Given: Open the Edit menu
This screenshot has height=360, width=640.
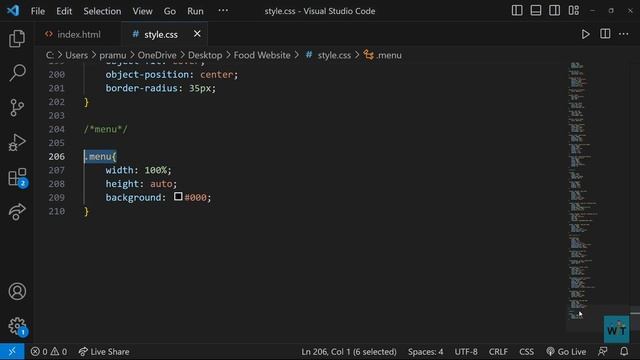Looking at the screenshot, I should 64,11.
